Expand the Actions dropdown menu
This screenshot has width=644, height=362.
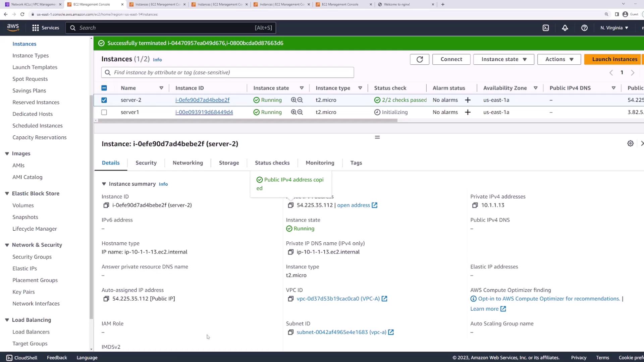(x=559, y=59)
